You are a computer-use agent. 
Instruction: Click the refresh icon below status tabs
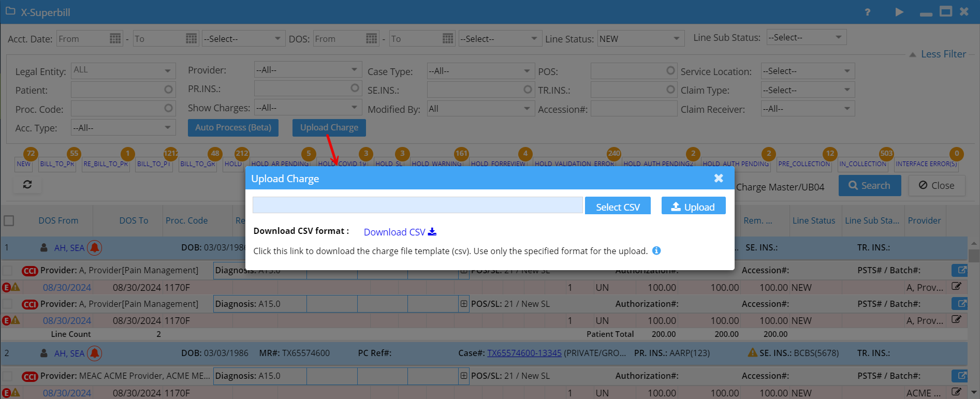coord(27,184)
